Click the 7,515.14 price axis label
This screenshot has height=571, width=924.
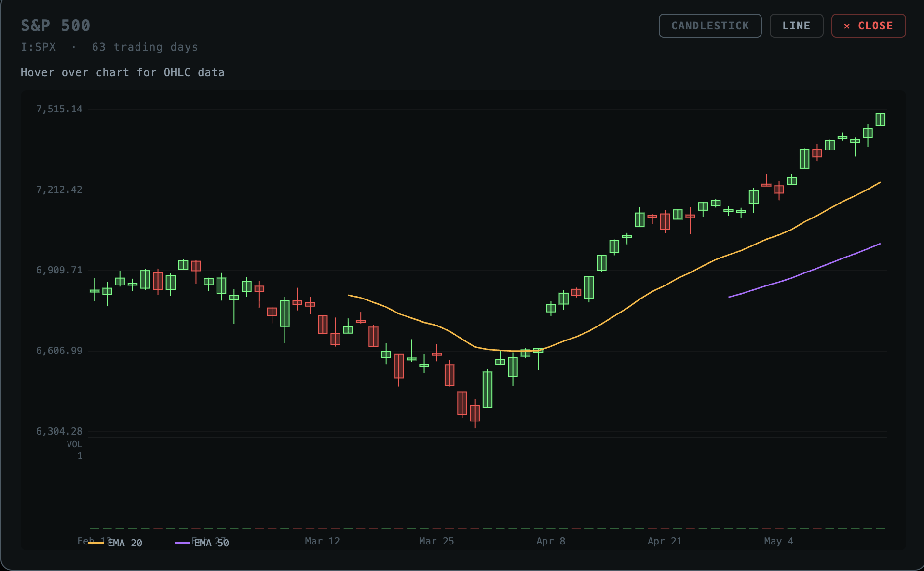click(59, 109)
